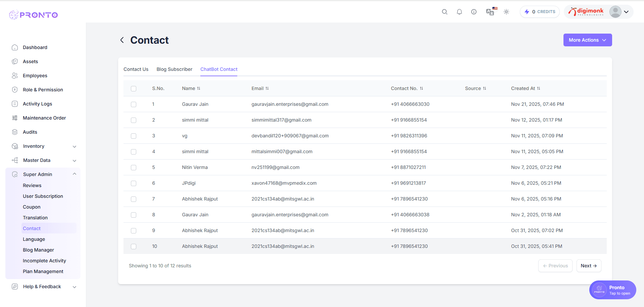This screenshot has height=307, width=644.
Task: Click the info icon in the header
Action: tap(474, 11)
